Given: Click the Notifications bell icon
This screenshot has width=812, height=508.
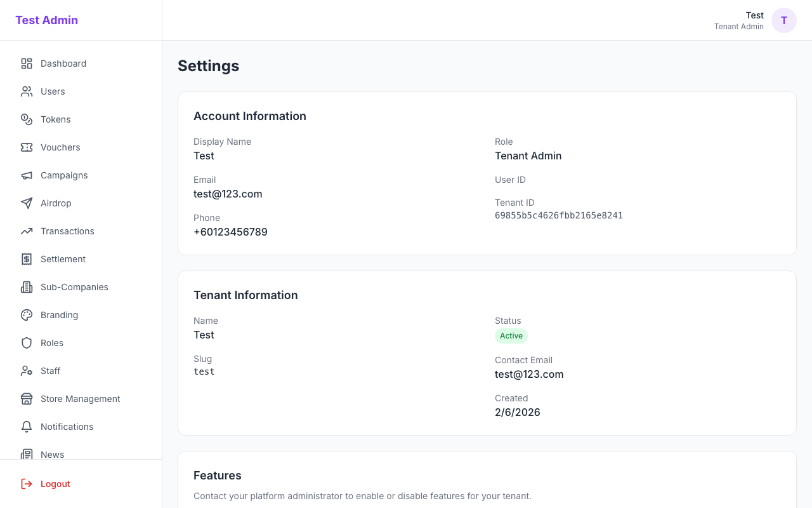Looking at the screenshot, I should 27,427.
